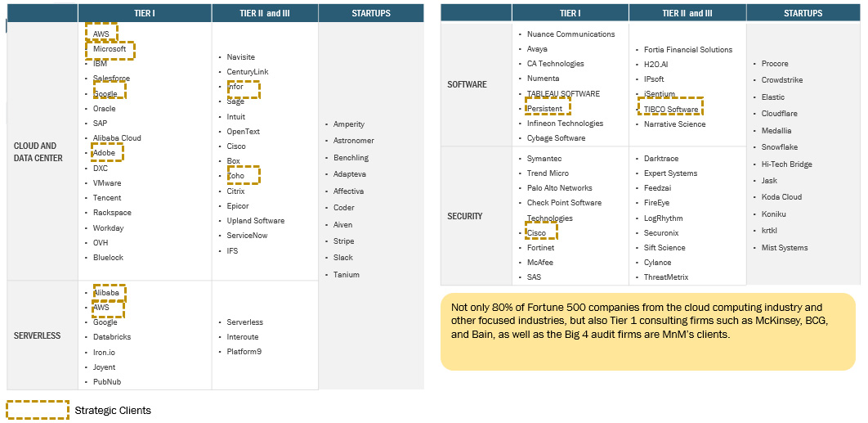Select the SECURITY row label
Screen dimensions: 868x423
coord(465,216)
